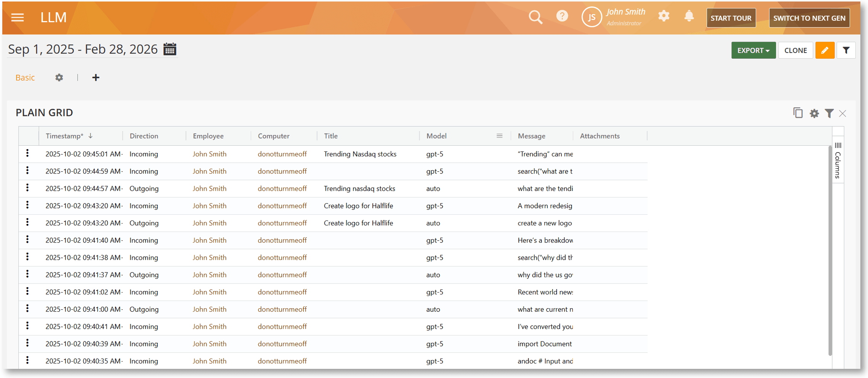Select the Basic tab
The height and width of the screenshot is (378, 868).
point(25,78)
